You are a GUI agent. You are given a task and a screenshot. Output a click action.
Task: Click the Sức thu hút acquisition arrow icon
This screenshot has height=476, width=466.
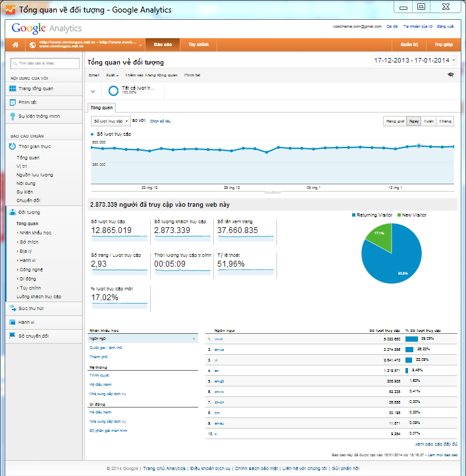coord(13,308)
